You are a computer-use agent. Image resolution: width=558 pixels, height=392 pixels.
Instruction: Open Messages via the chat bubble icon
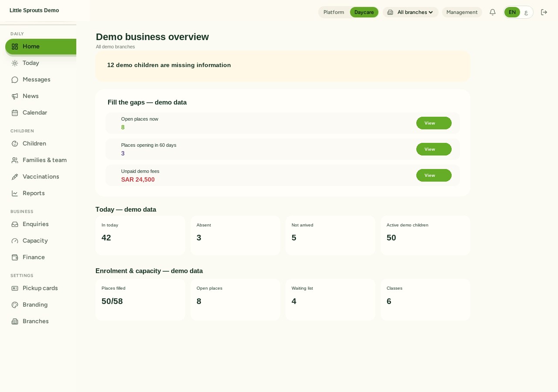coord(15,80)
